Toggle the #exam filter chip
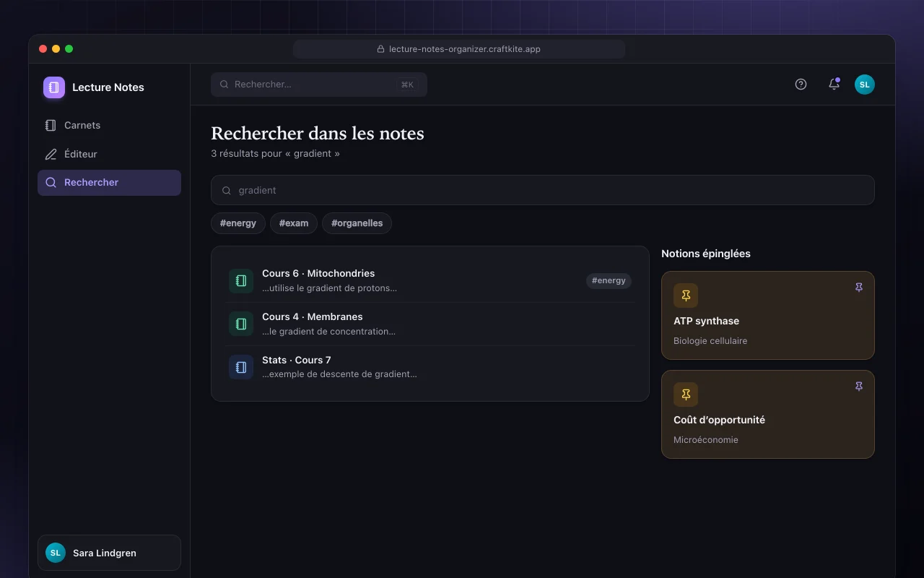Viewport: 924px width, 578px height. click(x=294, y=223)
